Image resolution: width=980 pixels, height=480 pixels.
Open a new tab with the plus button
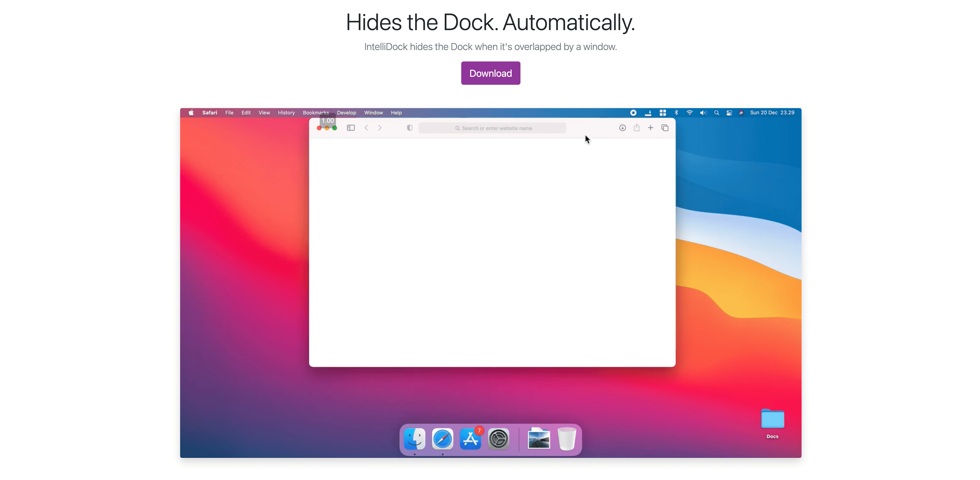coord(651,128)
